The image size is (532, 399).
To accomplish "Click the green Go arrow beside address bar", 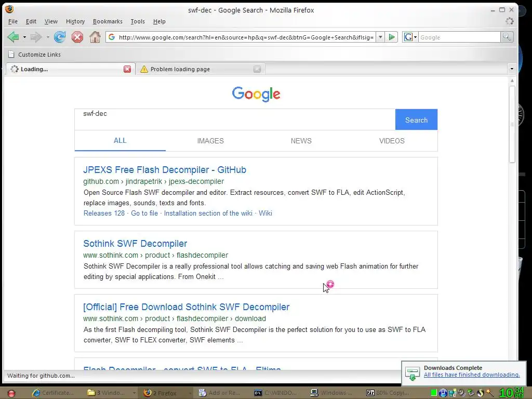I will click(392, 37).
